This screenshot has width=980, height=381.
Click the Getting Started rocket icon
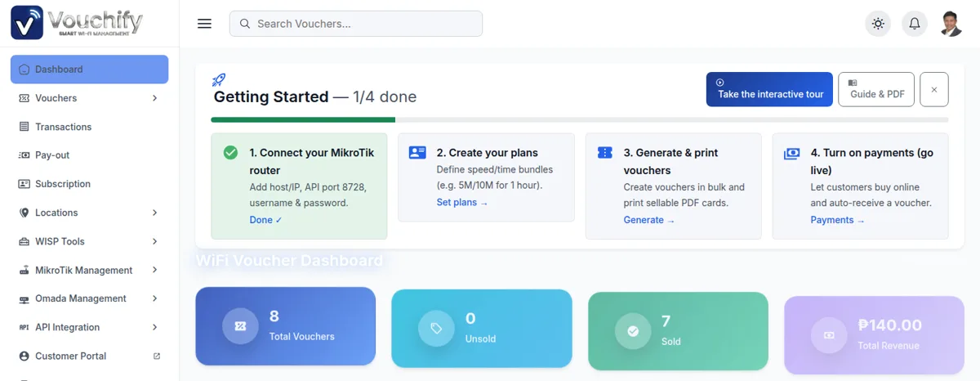click(218, 79)
